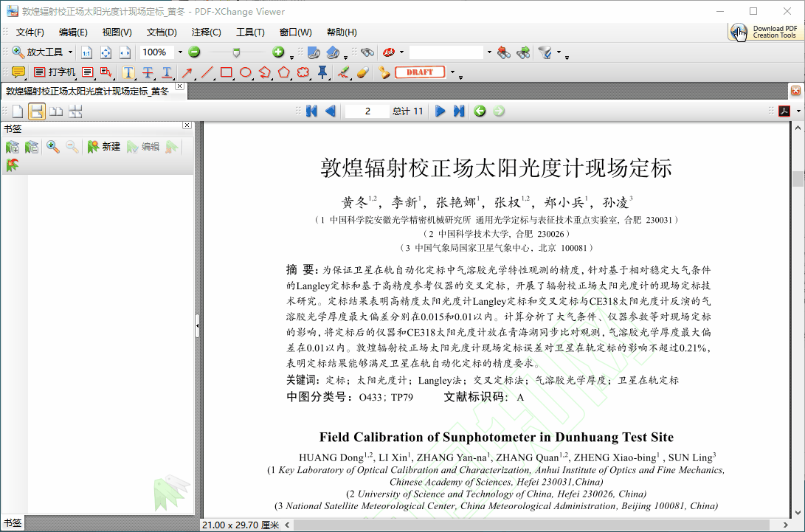Open the stamp selection dropdown arrow
Image resolution: width=805 pixels, height=532 pixels.
[452, 72]
